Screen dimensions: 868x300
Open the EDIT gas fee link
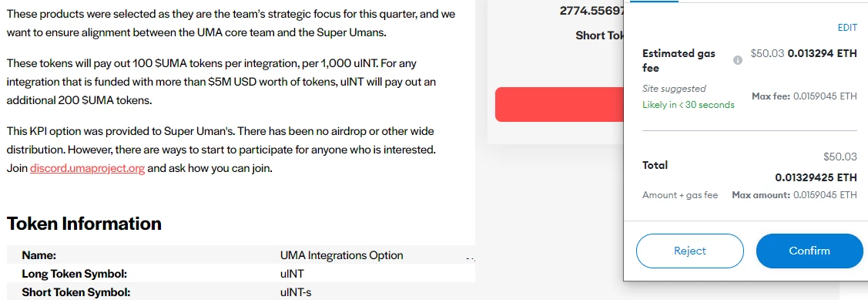pyautogui.click(x=847, y=28)
